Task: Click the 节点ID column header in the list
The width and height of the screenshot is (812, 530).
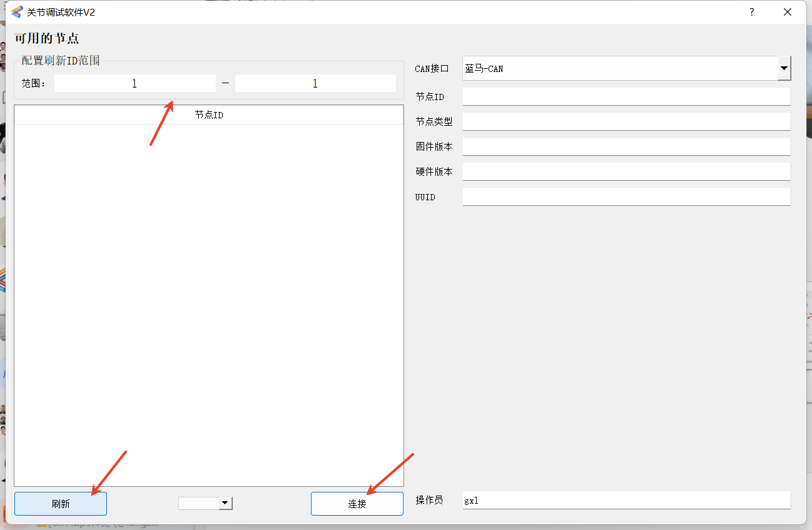Action: [x=209, y=115]
